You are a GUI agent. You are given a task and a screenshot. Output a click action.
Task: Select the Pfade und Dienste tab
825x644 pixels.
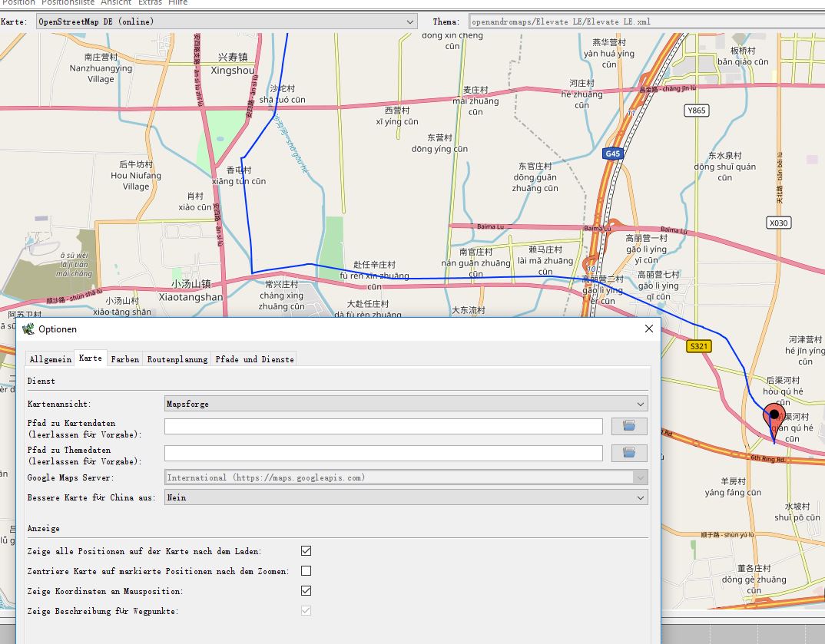coord(254,359)
